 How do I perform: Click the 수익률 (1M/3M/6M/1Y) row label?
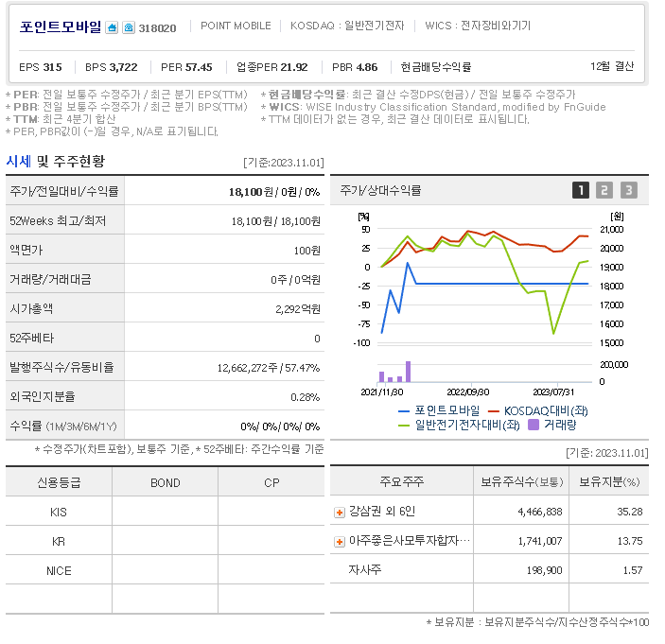pyautogui.click(x=63, y=426)
